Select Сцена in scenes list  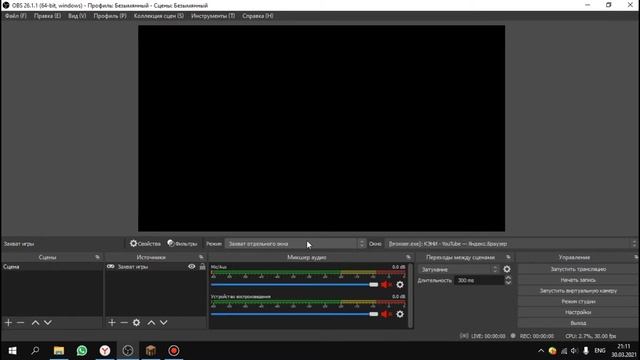point(52,267)
